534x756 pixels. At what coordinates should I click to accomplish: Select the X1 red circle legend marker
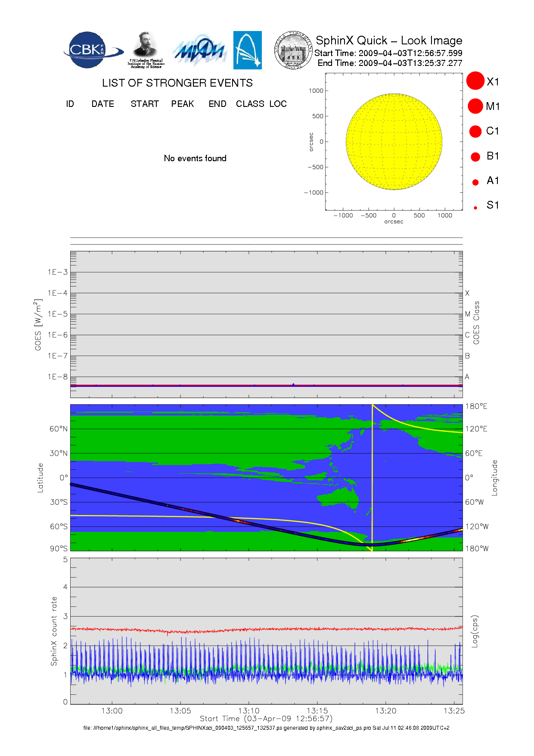point(475,81)
